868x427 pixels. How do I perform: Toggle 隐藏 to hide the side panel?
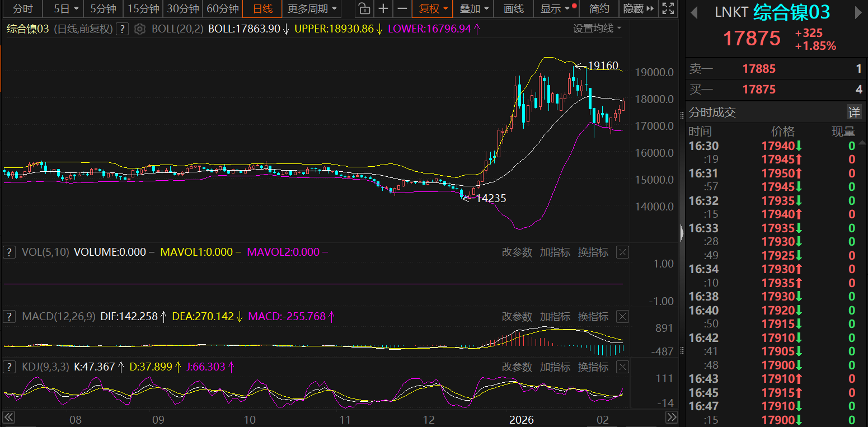[x=638, y=9]
